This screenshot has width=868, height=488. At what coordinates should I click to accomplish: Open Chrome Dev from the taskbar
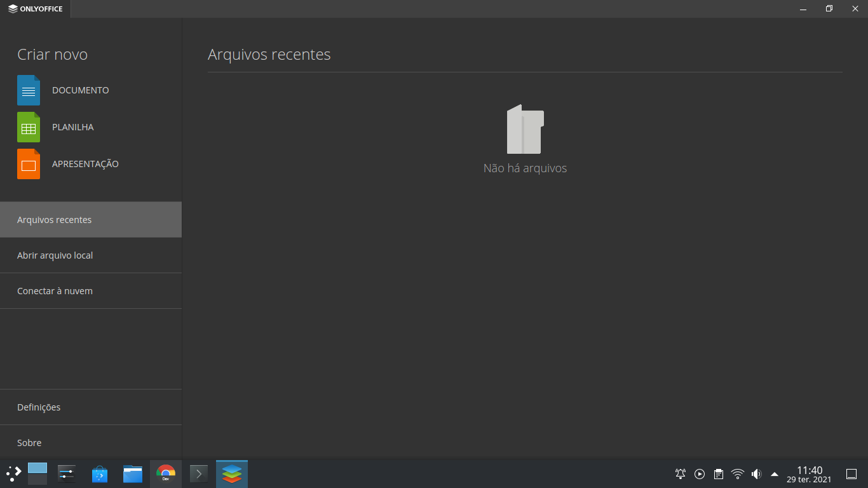point(166,473)
